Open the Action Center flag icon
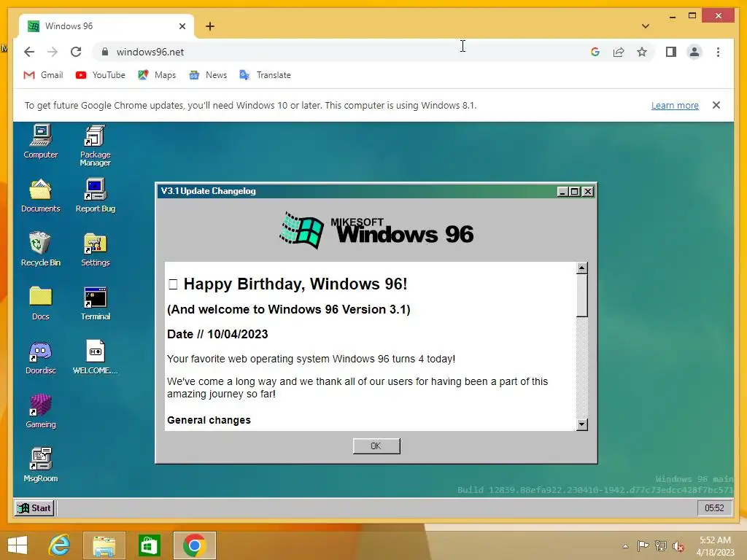 pyautogui.click(x=643, y=546)
